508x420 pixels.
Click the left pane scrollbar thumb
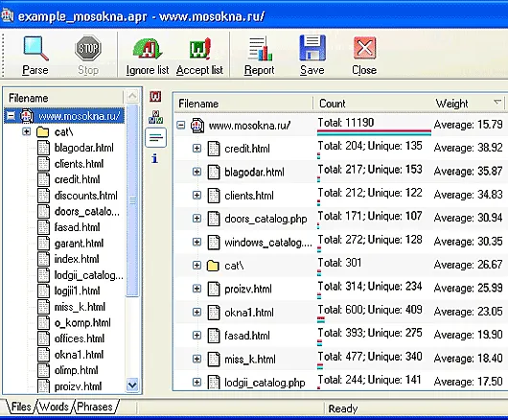[x=132, y=200]
